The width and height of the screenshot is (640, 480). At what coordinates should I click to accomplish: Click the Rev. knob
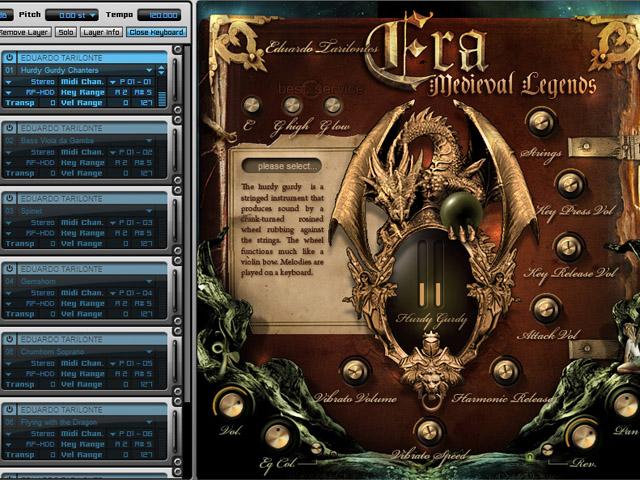click(582, 436)
